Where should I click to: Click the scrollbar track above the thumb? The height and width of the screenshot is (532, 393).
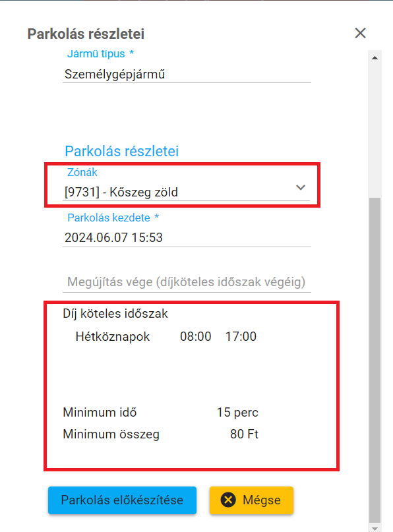click(375, 131)
